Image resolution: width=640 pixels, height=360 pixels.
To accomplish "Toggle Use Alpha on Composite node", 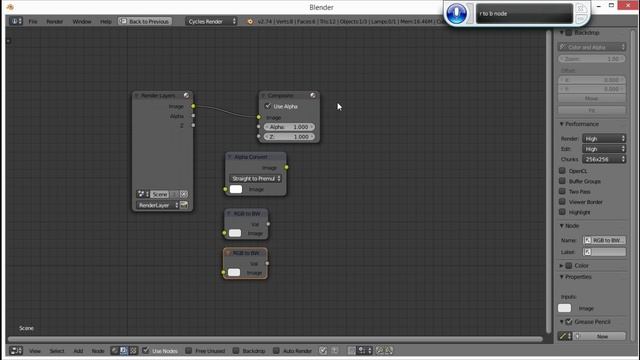I will [268, 106].
